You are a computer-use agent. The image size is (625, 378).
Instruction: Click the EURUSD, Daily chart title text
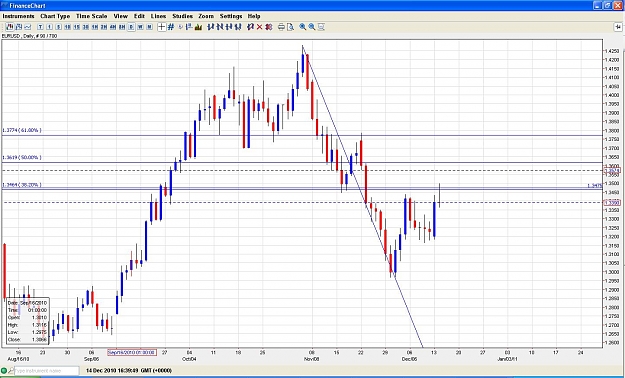29,36
